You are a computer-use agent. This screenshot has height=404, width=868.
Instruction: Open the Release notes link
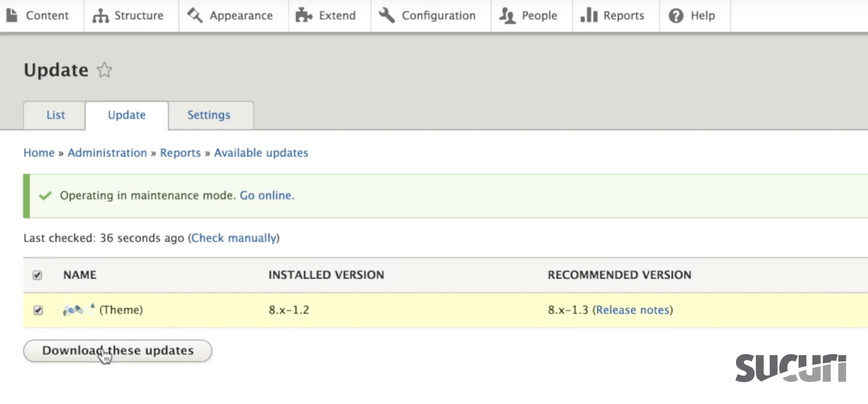pyautogui.click(x=632, y=310)
